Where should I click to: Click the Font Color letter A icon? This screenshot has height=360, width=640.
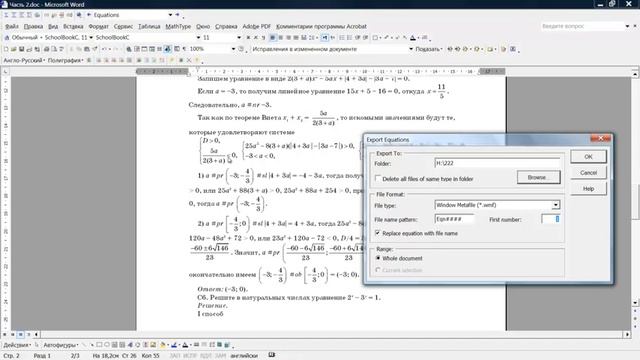[x=413, y=38]
